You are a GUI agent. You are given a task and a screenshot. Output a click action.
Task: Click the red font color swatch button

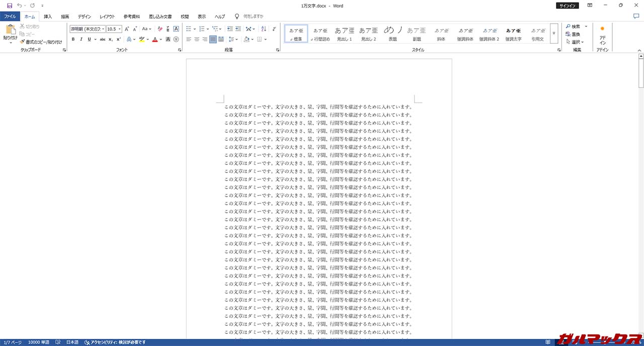[154, 39]
